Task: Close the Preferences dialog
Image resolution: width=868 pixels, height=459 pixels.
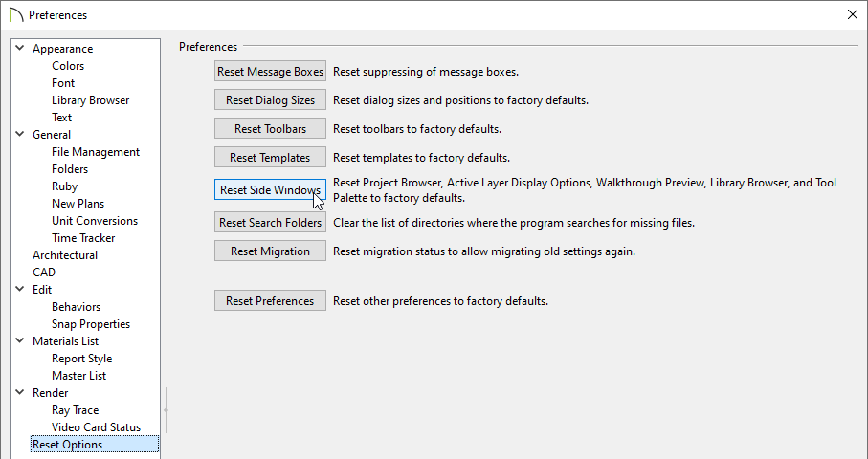Action: point(852,14)
